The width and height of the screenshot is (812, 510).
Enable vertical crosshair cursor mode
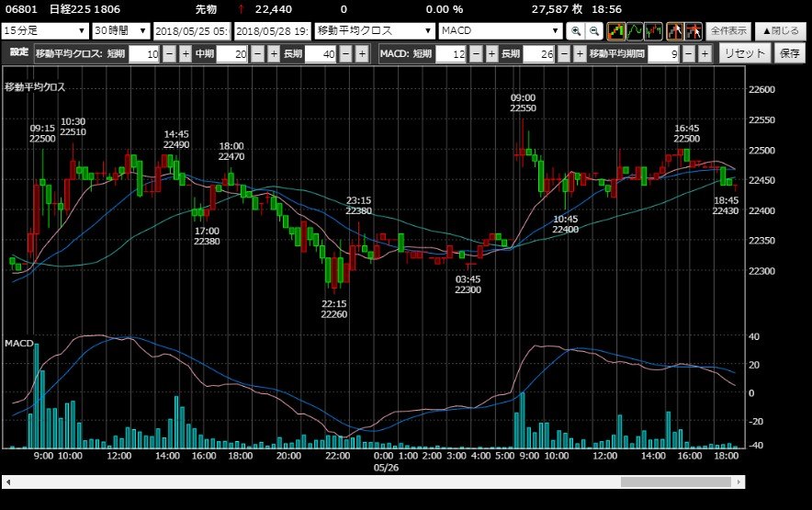[675, 31]
